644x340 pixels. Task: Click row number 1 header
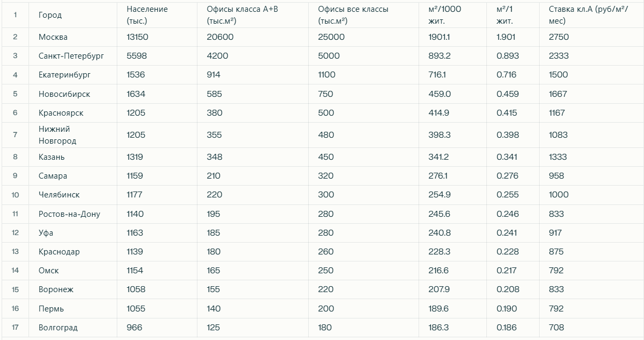point(15,15)
